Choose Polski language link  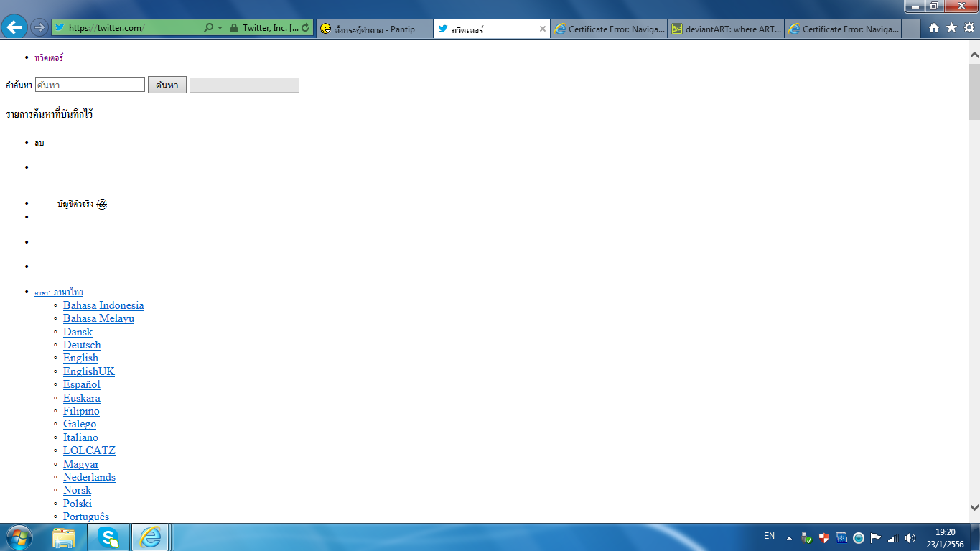(x=78, y=504)
